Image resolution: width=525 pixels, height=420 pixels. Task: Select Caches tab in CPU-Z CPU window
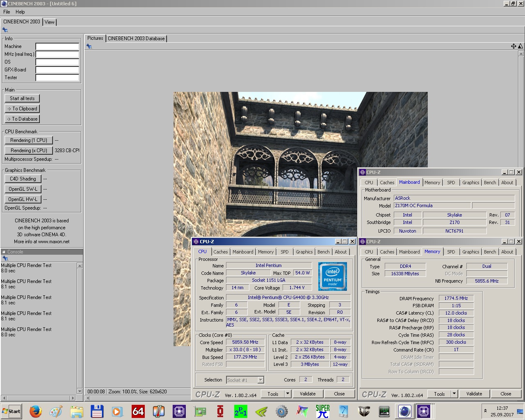pos(221,252)
